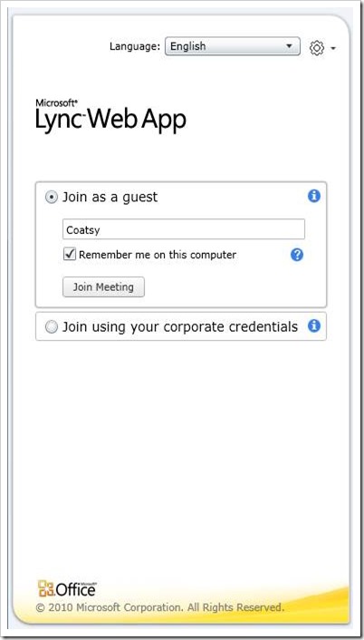Click the Language label text

(135, 46)
